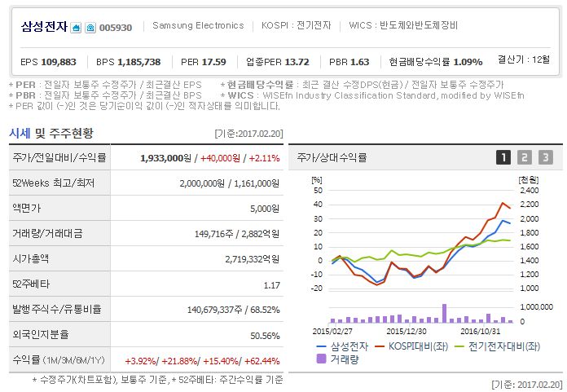This screenshot has width=567, height=392.
Task: Select beta value 1.17
Action: pyautogui.click(x=271, y=285)
